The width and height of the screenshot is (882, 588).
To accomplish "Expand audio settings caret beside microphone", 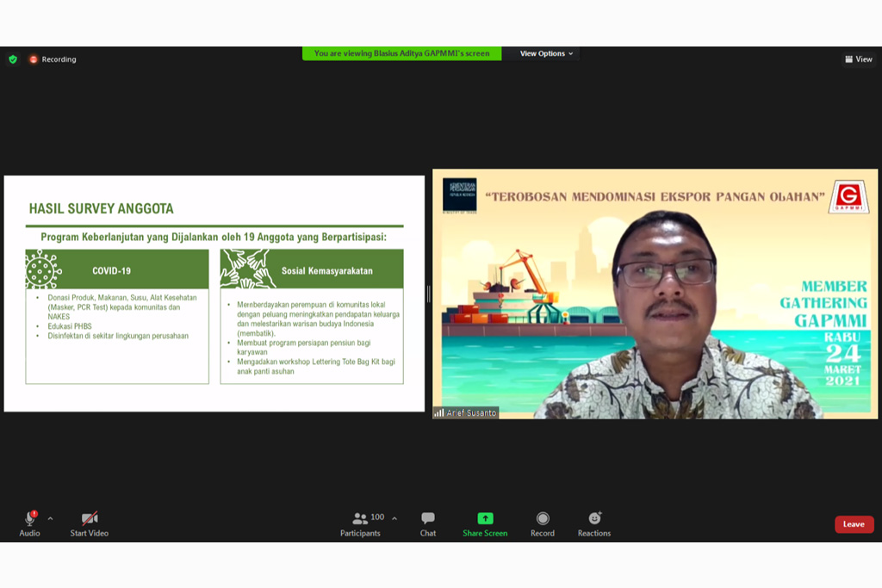I will tap(51, 518).
